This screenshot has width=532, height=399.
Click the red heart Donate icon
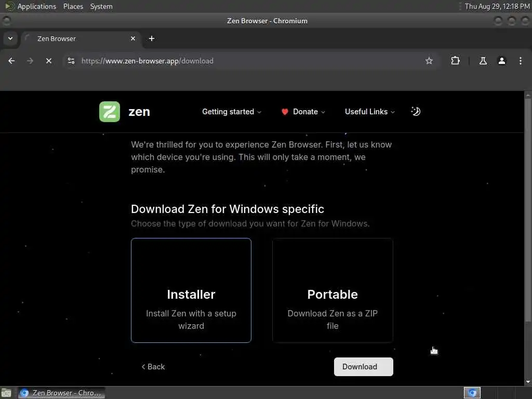pyautogui.click(x=285, y=112)
